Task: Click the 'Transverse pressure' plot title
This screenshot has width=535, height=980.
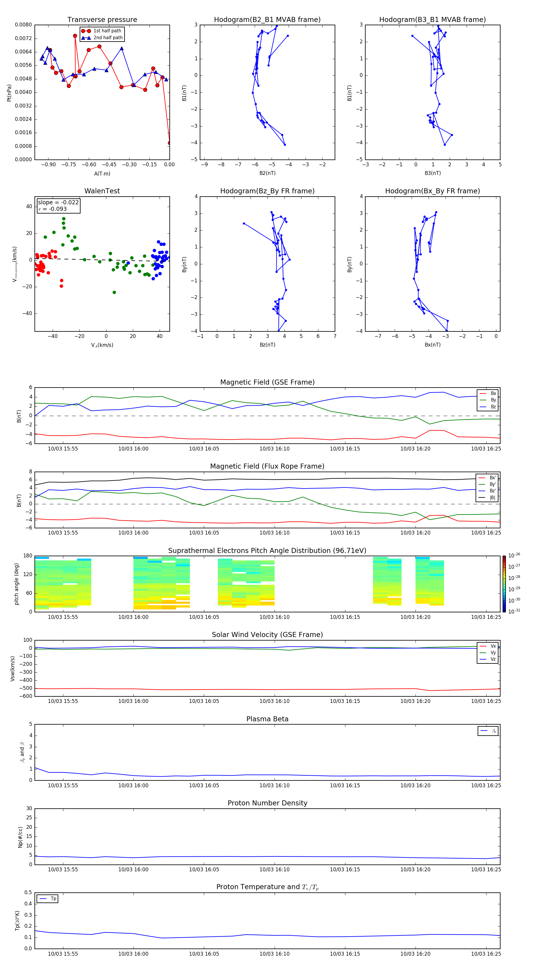Action: pyautogui.click(x=102, y=20)
